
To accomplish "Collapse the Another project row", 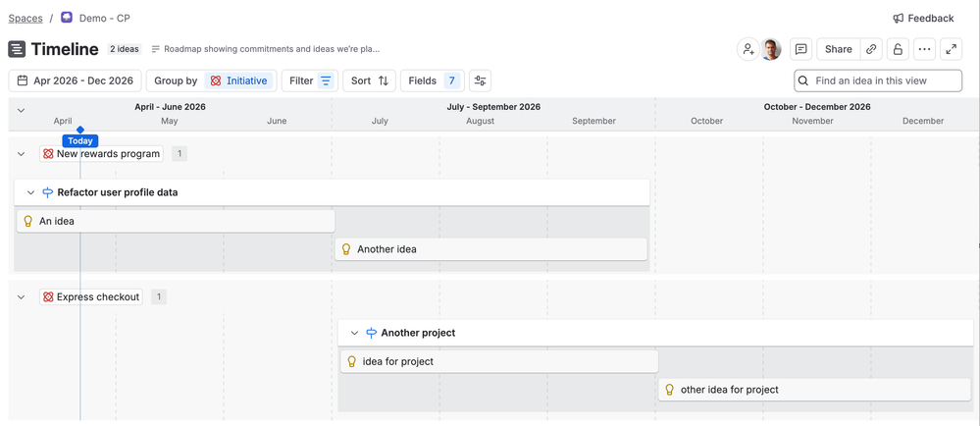I will coord(354,334).
